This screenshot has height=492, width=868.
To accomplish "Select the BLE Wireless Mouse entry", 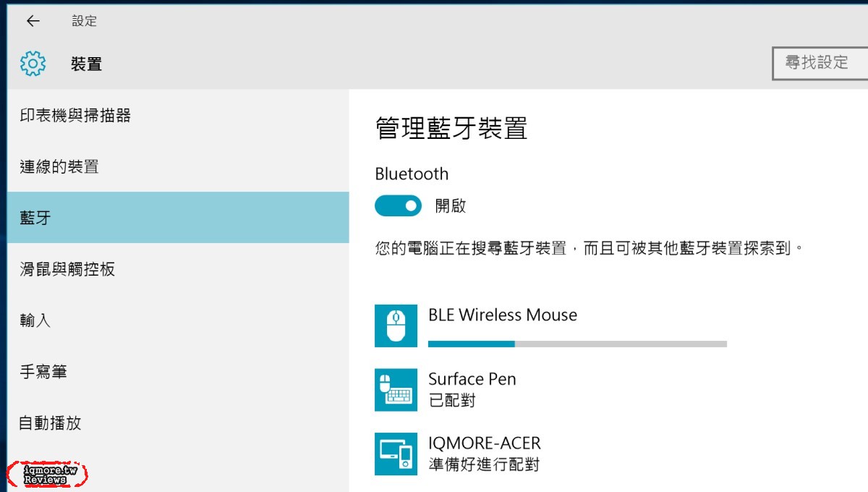I will point(550,326).
